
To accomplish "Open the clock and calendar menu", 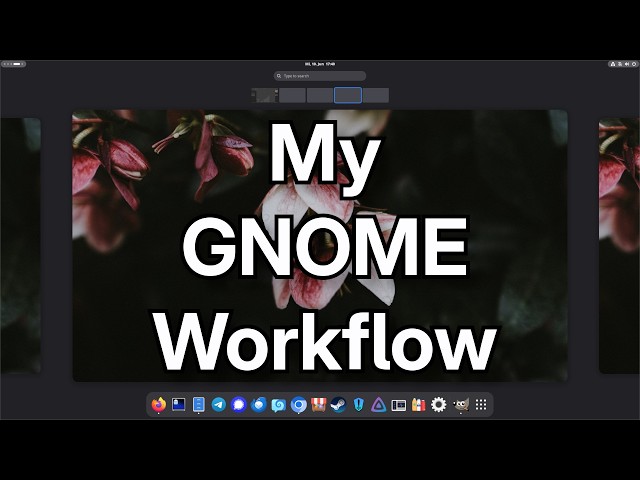I will [x=320, y=64].
